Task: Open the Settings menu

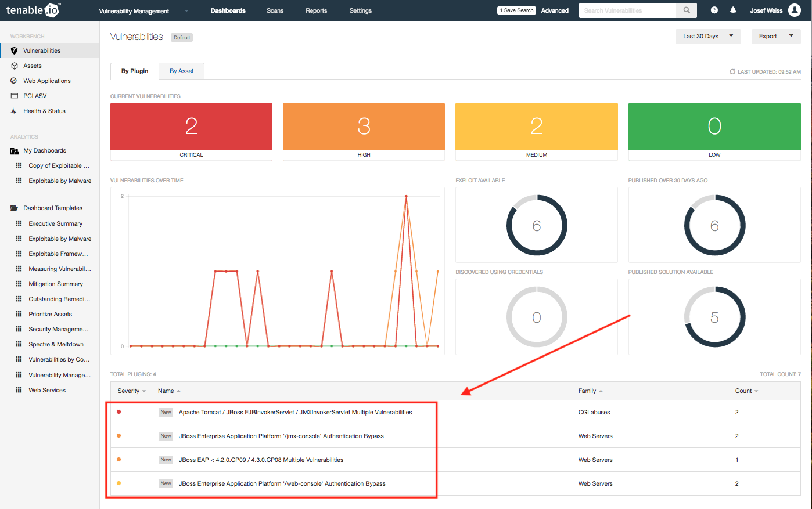Action: (361, 10)
